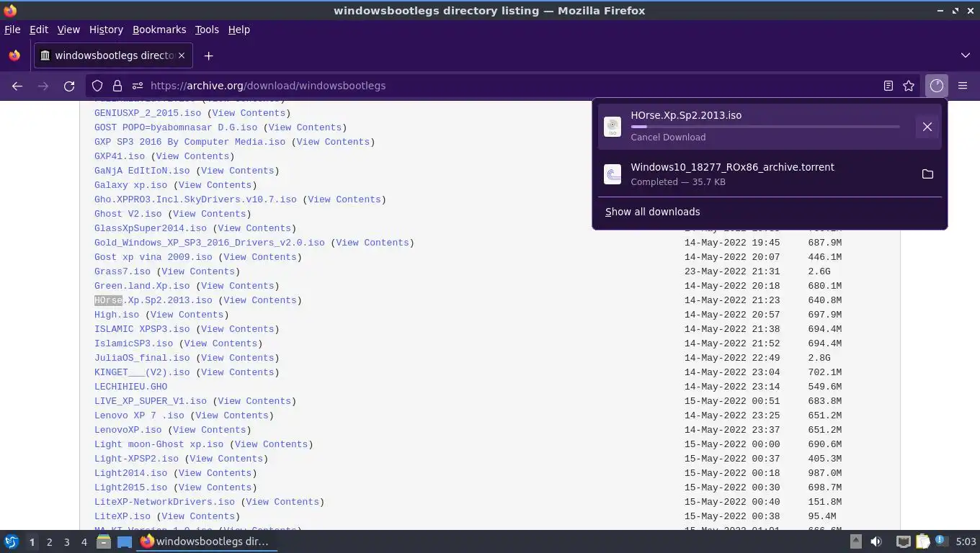
Task: Open the LiteXP-NetworkDrivers.iso link
Action: 164,502
